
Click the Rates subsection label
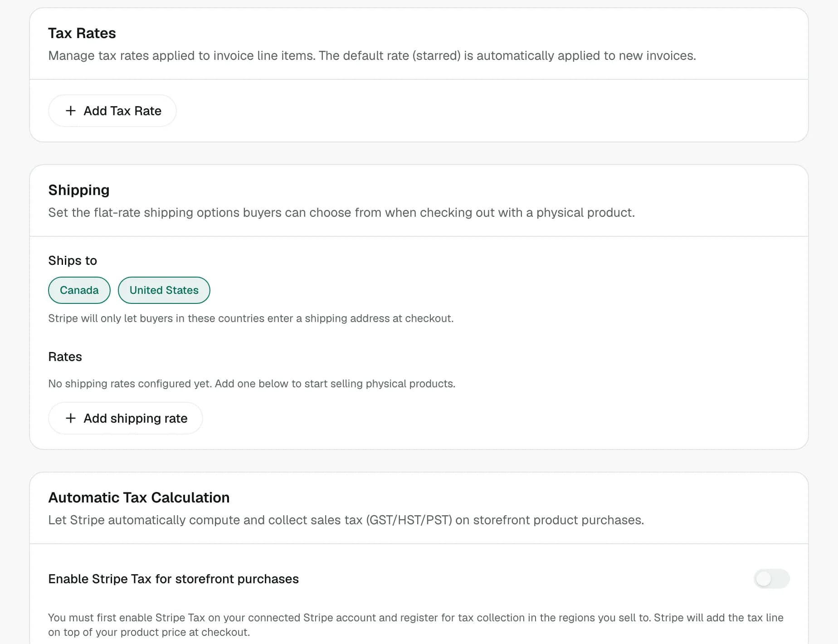[x=65, y=356]
